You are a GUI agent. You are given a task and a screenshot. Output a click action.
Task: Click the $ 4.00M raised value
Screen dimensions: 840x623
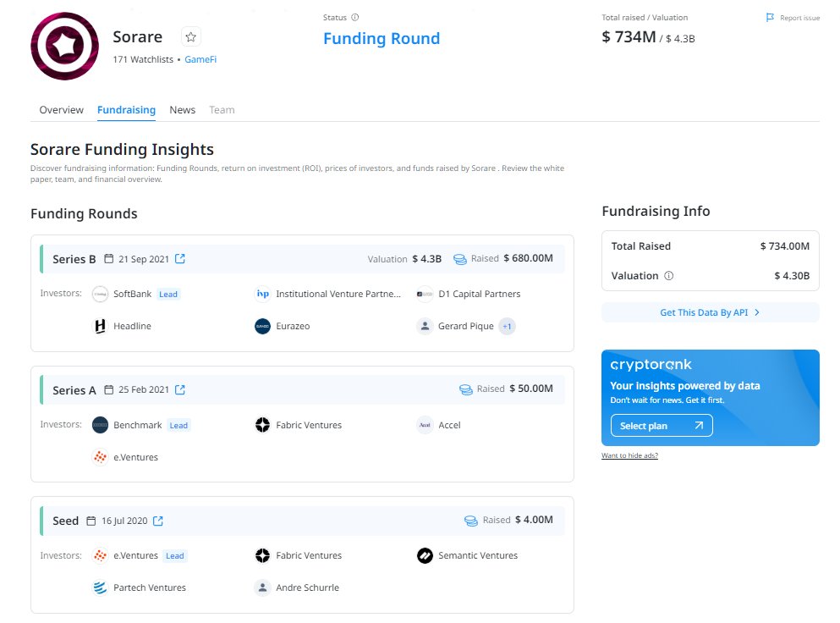[534, 520]
